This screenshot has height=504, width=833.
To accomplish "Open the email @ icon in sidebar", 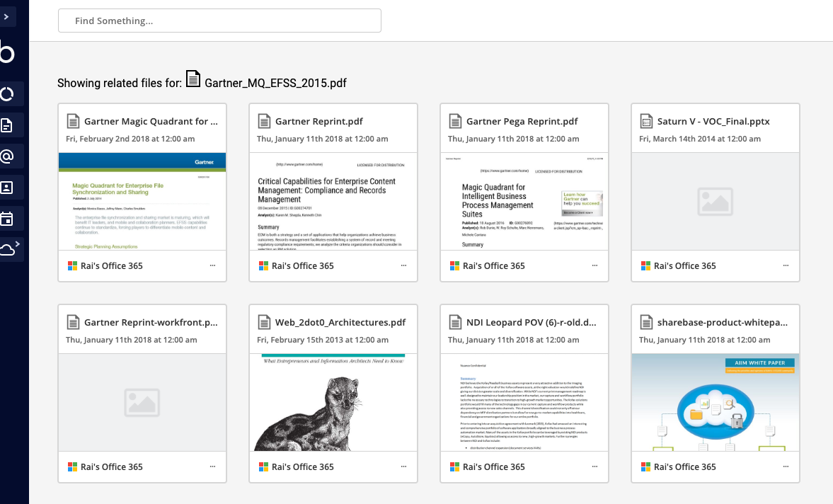I will pos(7,156).
